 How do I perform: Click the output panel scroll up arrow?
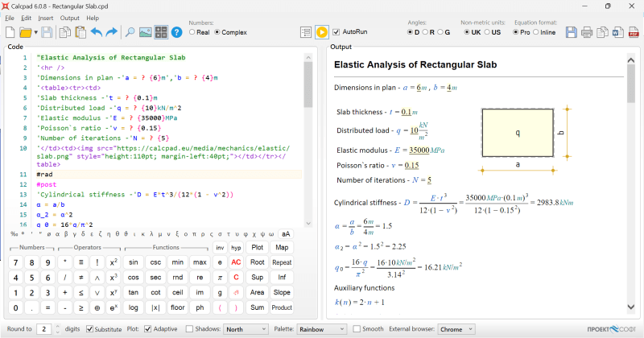click(x=631, y=60)
